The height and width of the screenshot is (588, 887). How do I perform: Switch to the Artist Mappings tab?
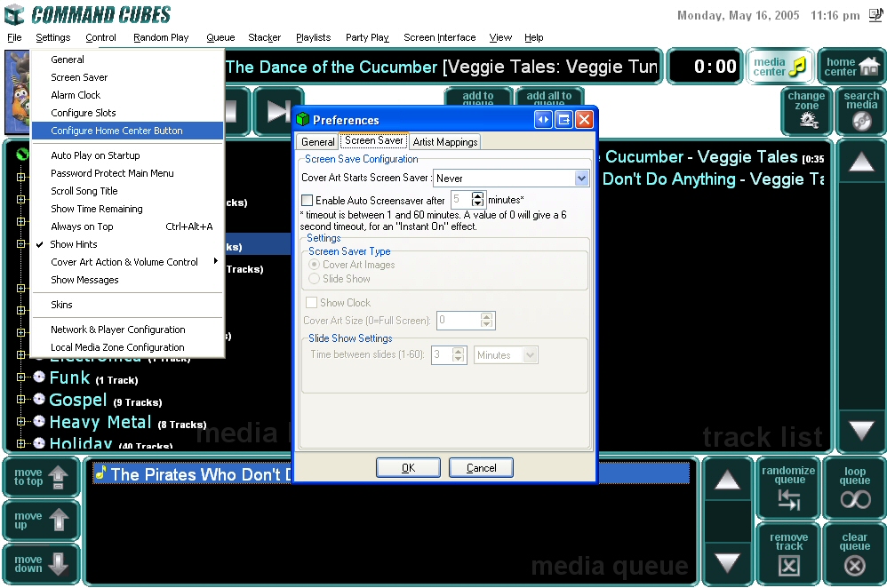pyautogui.click(x=445, y=142)
